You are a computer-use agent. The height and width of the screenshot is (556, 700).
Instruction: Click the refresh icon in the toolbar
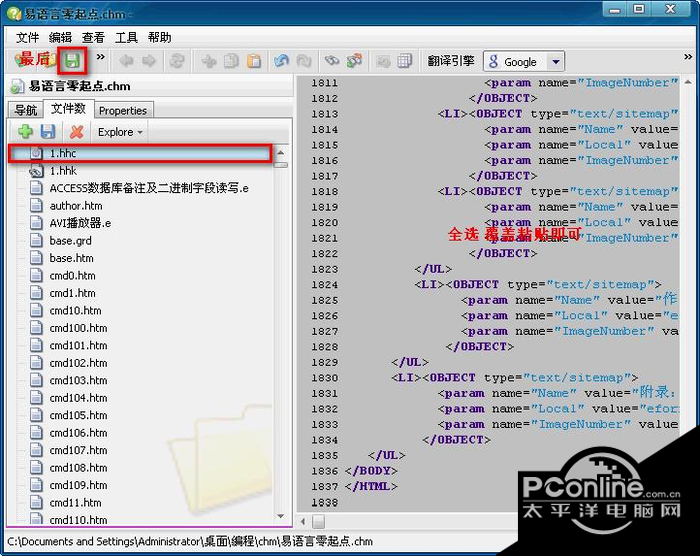(x=176, y=61)
